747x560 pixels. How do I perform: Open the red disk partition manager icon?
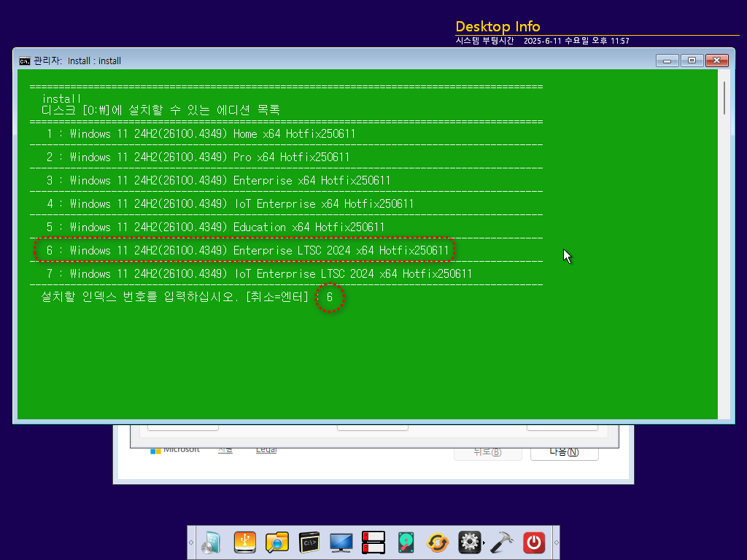373,542
